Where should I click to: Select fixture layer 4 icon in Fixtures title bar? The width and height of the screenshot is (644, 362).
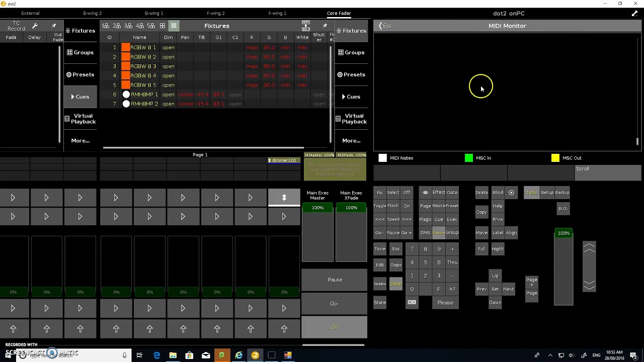coord(140,26)
